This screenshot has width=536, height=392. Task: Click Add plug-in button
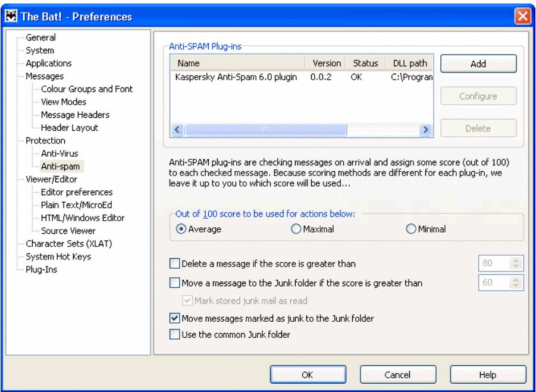pyautogui.click(x=478, y=64)
